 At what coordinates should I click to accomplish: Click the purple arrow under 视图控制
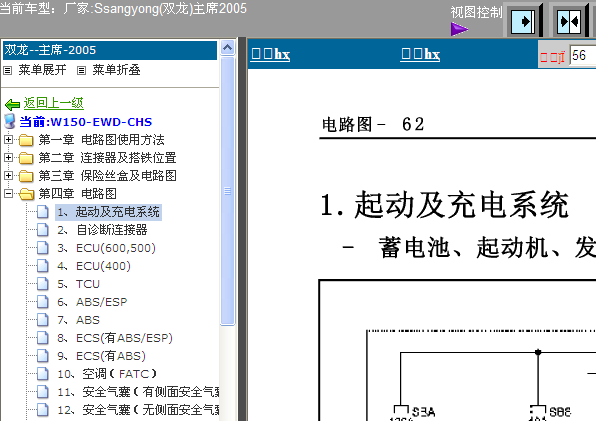pos(459,29)
